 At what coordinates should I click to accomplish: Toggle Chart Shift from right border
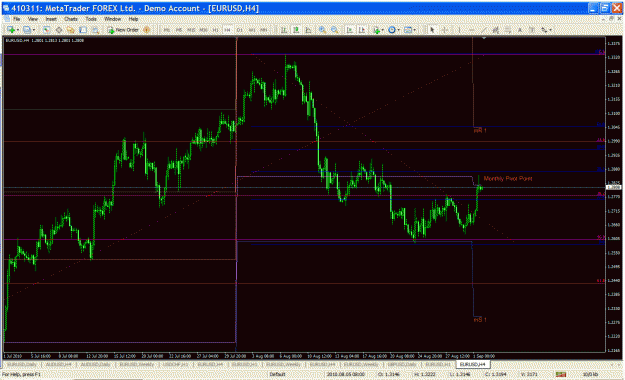pos(362,30)
